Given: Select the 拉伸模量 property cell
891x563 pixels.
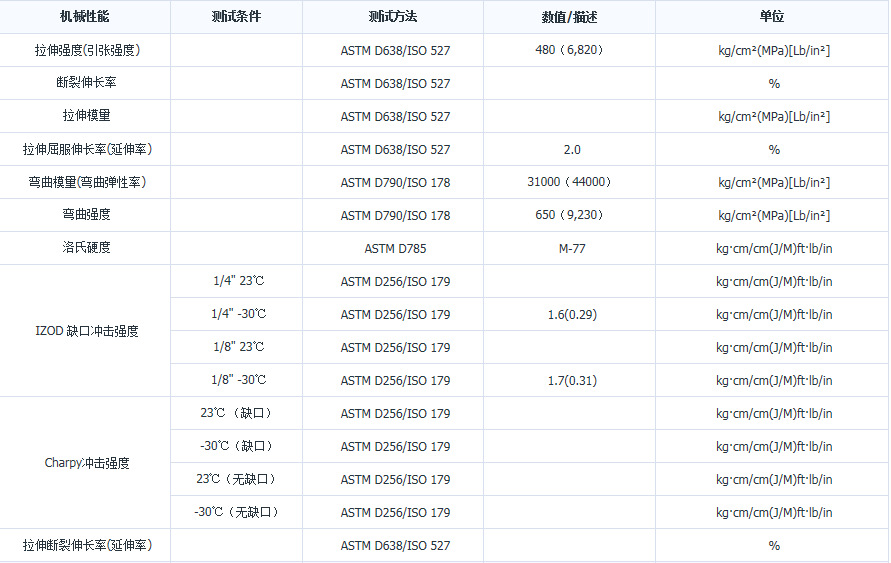Looking at the screenshot, I should (x=86, y=116).
